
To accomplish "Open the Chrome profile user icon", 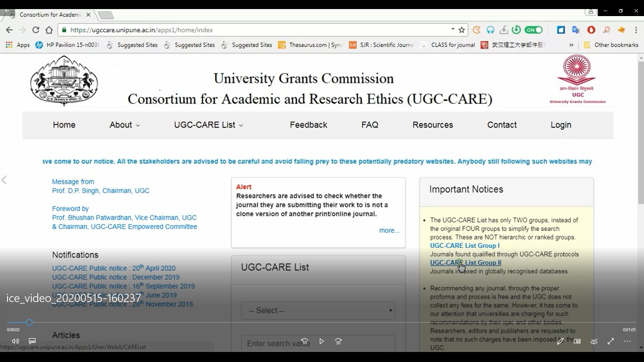I will (x=591, y=11).
